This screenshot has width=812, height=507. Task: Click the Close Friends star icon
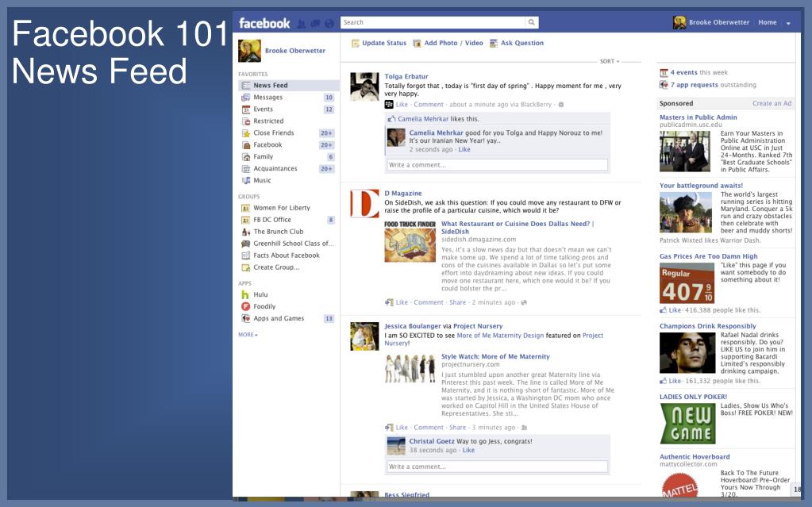(246, 133)
